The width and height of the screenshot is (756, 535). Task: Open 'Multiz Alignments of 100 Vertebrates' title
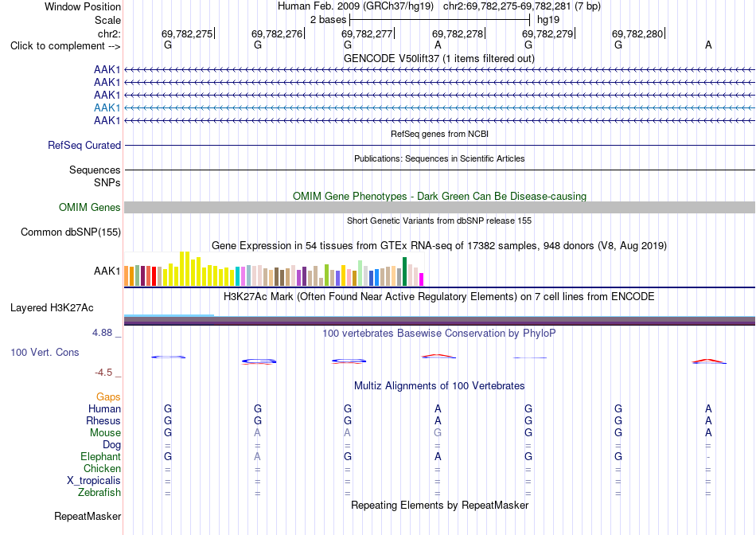click(x=439, y=386)
